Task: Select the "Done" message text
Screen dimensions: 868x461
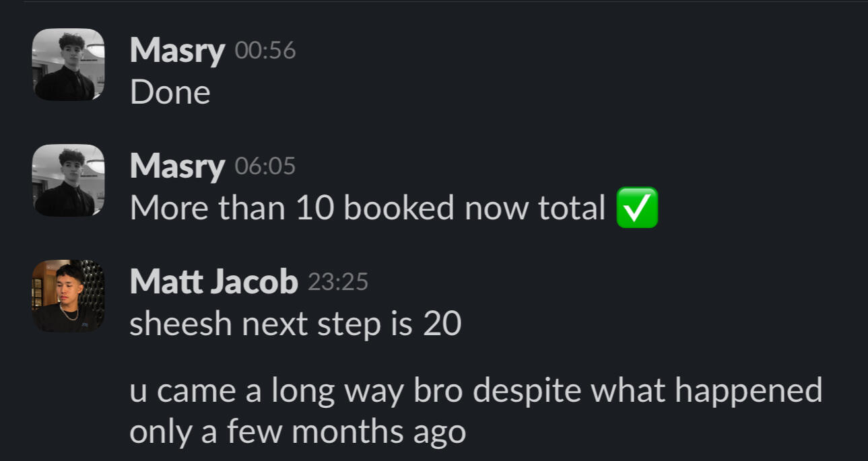Action: coord(170,93)
